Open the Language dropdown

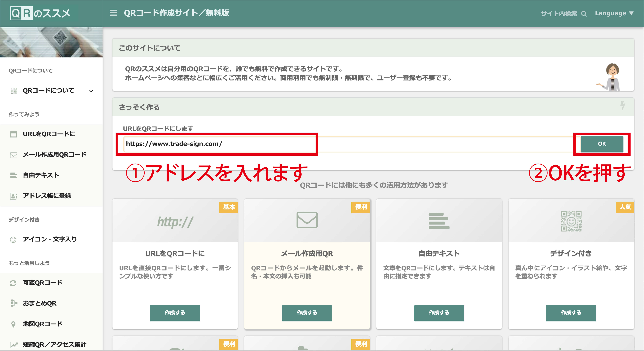point(614,13)
